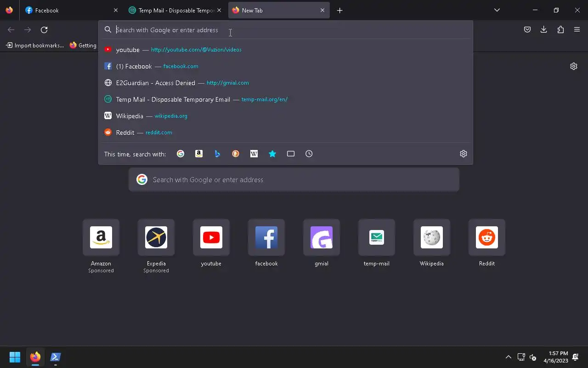Image resolution: width=588 pixels, height=368 pixels.
Task: Select E2Guardian Access Denied suggestion
Action: tap(286, 83)
